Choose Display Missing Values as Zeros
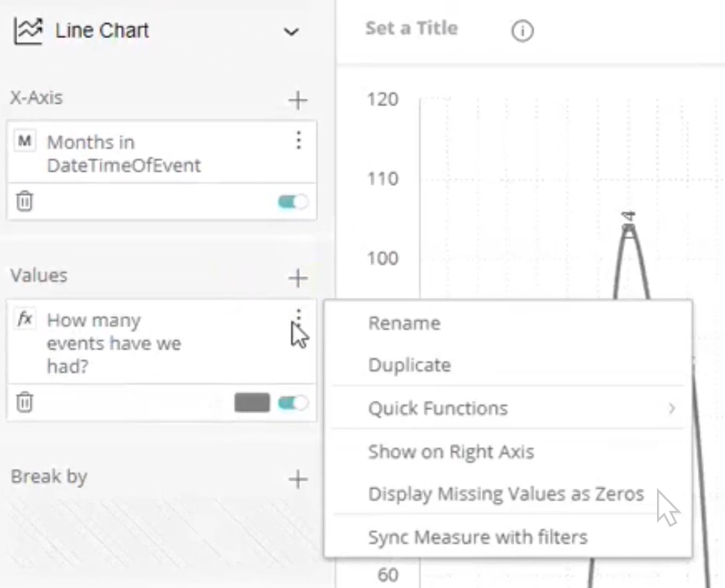This screenshot has height=588, width=725. (508, 494)
